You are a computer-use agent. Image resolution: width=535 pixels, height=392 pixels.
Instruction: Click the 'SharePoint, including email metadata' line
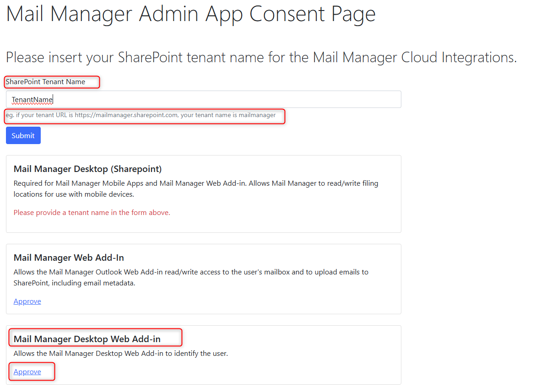coord(74,283)
